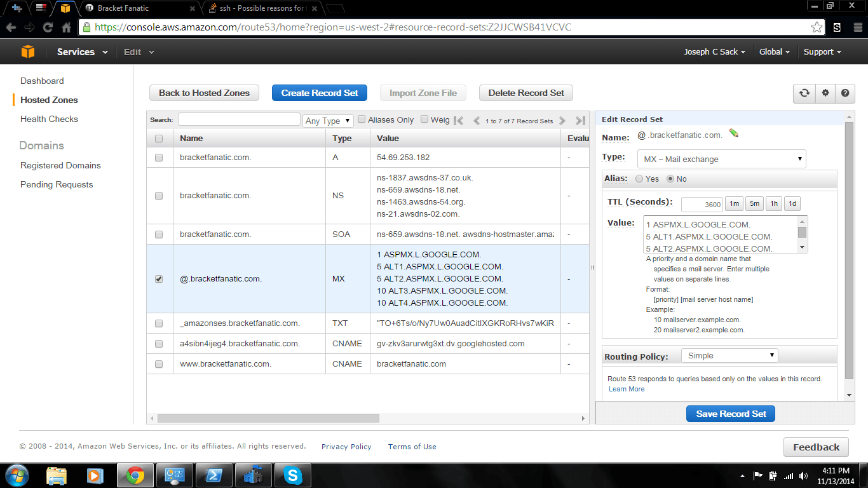Open Pending Requests in sidebar
Screen dimensions: 868x488
click(57, 184)
